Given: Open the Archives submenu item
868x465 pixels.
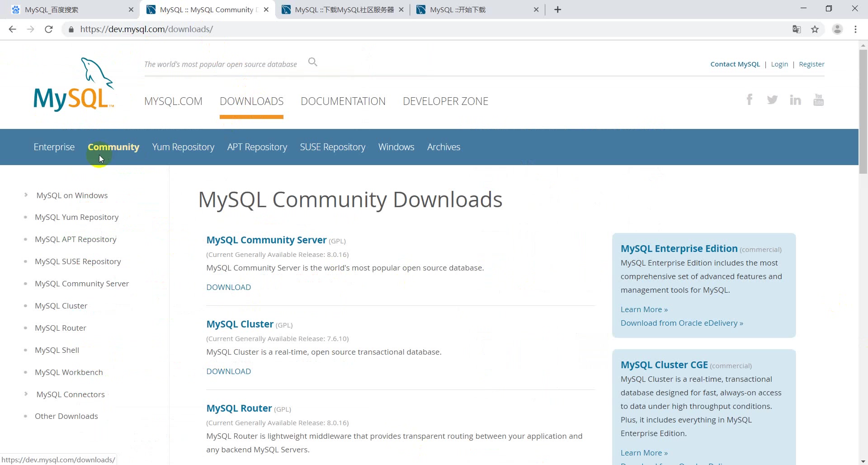Looking at the screenshot, I should click(x=443, y=147).
